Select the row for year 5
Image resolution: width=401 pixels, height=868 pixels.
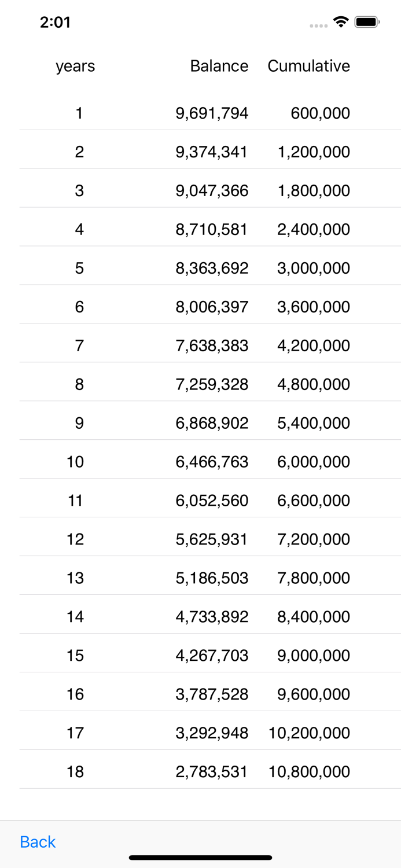click(200, 267)
